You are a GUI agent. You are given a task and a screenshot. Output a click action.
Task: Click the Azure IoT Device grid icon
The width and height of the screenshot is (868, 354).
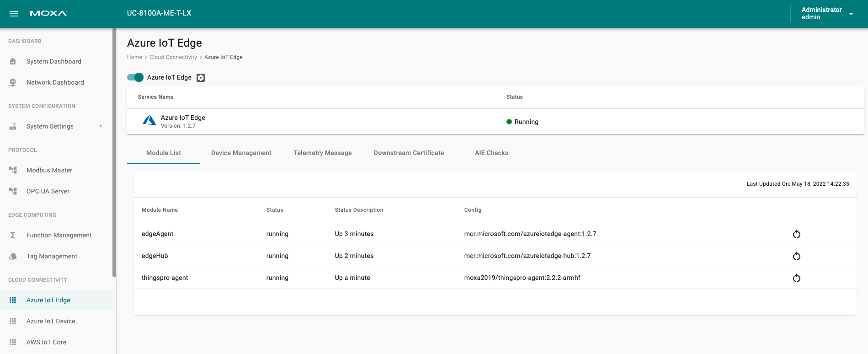pyautogui.click(x=13, y=321)
